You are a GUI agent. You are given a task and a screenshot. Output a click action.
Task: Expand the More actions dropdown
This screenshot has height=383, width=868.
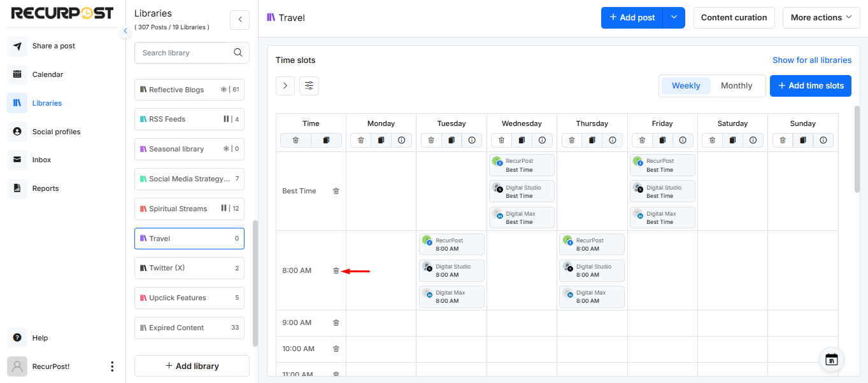[822, 18]
